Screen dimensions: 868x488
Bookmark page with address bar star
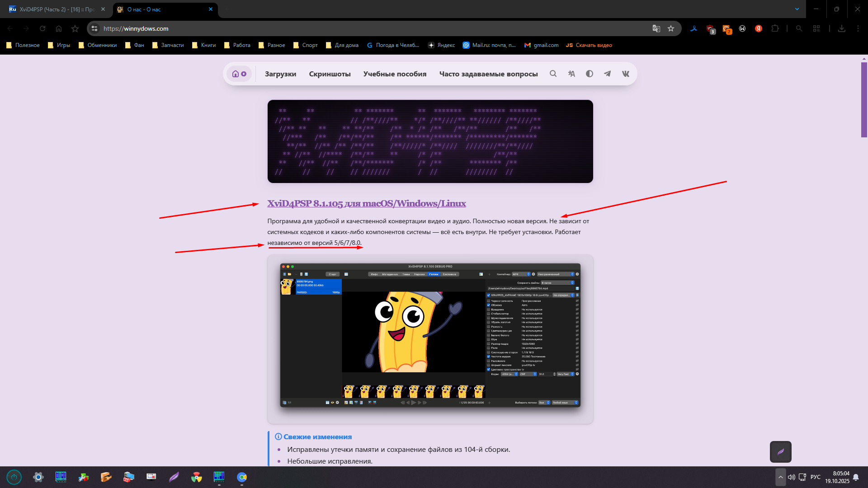(671, 28)
